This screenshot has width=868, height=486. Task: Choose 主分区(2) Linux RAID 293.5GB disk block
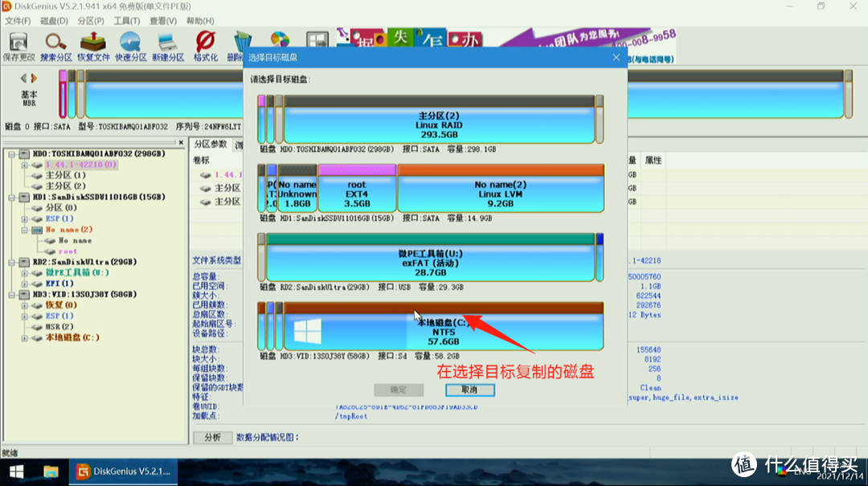coord(439,120)
